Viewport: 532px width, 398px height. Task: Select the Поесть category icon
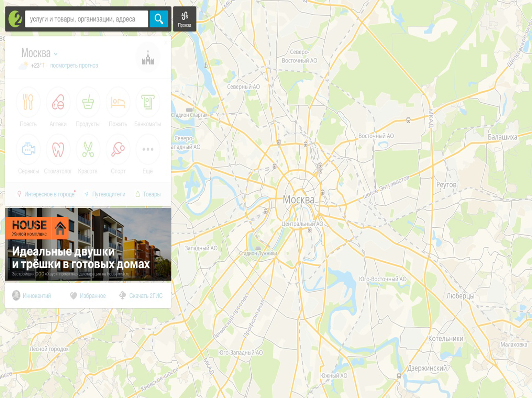coord(28,102)
